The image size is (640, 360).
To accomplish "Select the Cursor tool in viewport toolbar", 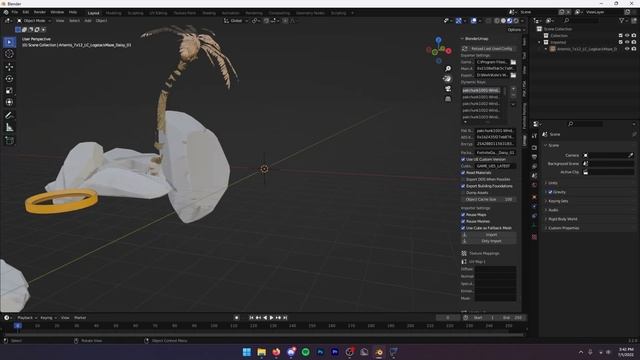I will 9,54.
